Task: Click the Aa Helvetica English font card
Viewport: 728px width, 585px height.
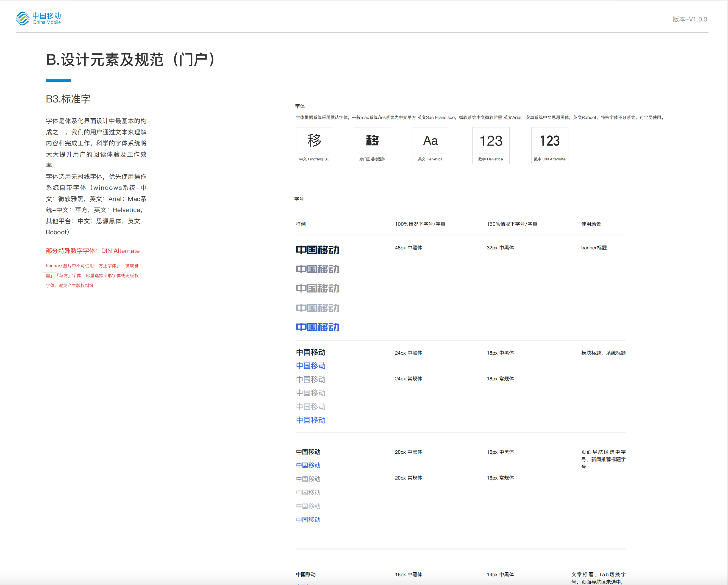Action: click(430, 146)
